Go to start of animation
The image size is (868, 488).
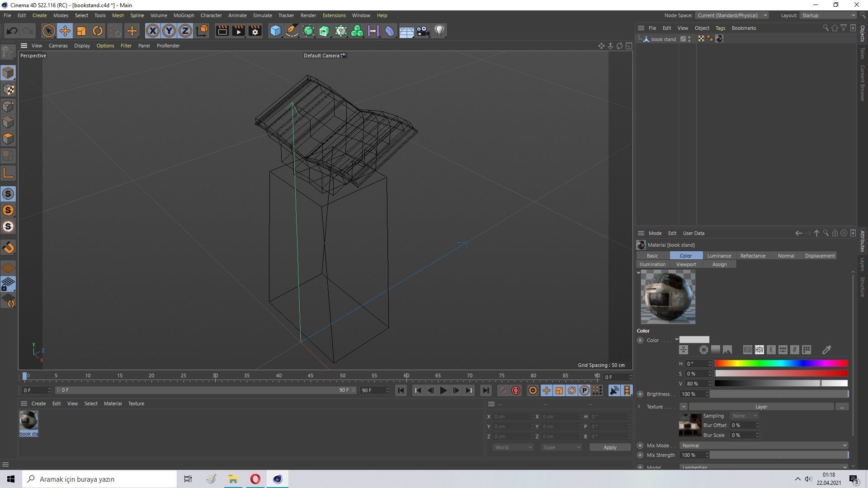401,390
